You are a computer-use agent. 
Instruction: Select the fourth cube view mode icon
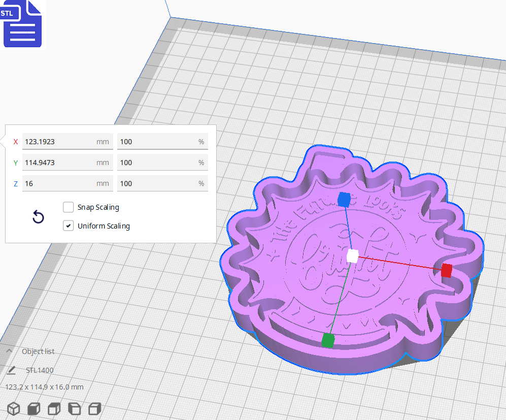(x=74, y=408)
